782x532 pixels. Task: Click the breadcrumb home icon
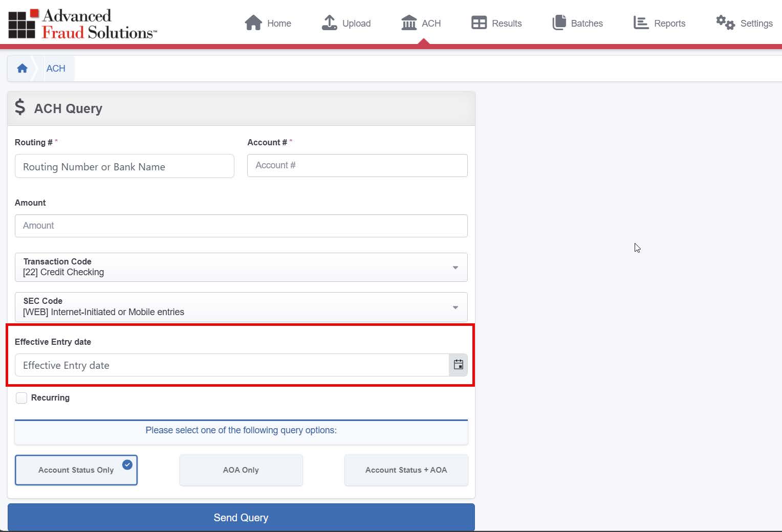(x=22, y=69)
